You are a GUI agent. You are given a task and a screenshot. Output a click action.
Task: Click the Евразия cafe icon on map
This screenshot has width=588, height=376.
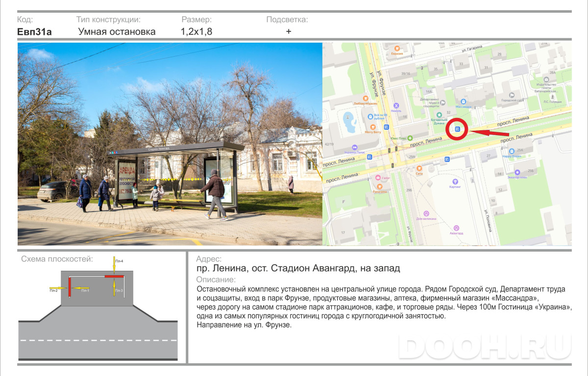(x=397, y=48)
